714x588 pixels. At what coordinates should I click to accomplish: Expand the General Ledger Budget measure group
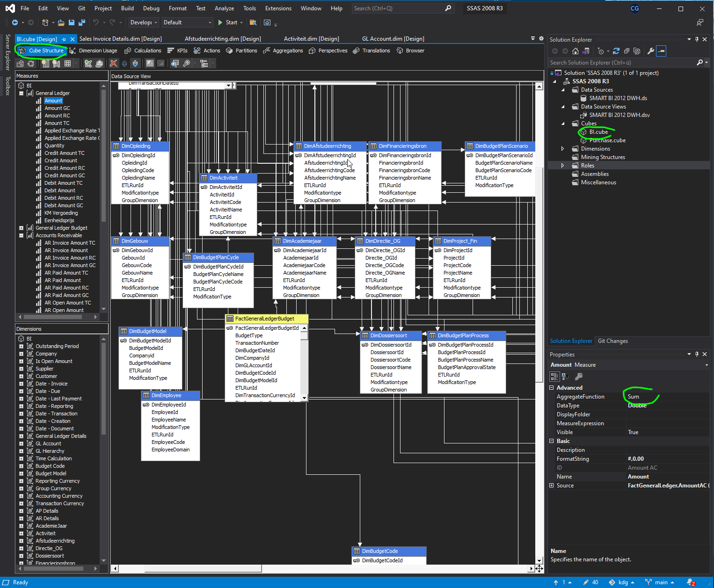pyautogui.click(x=21, y=228)
